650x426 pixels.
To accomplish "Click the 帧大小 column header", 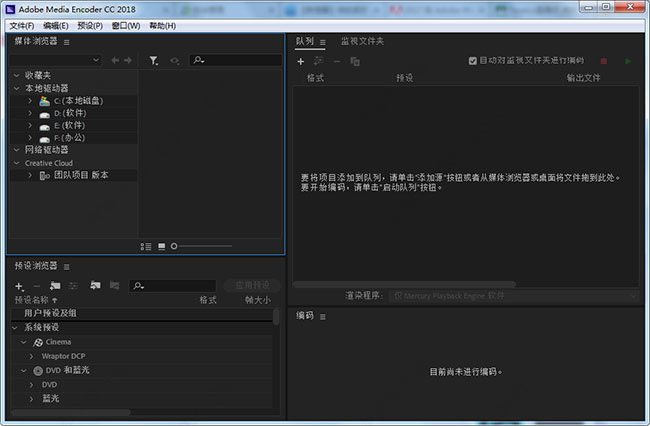I will click(258, 300).
